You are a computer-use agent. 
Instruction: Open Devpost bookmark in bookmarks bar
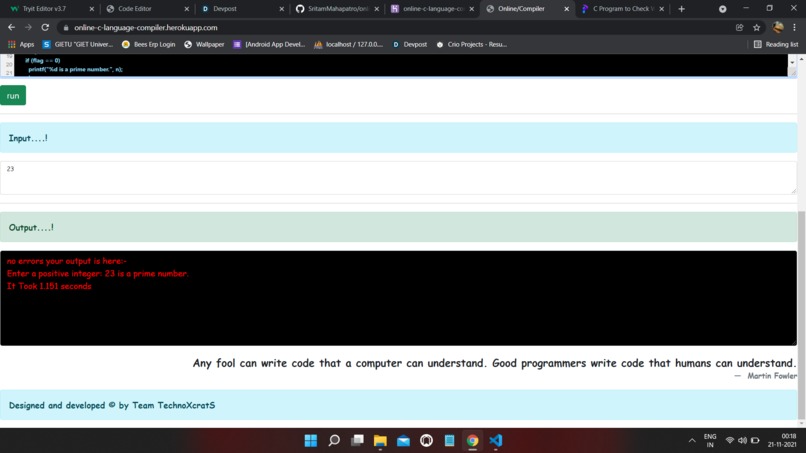tap(410, 45)
